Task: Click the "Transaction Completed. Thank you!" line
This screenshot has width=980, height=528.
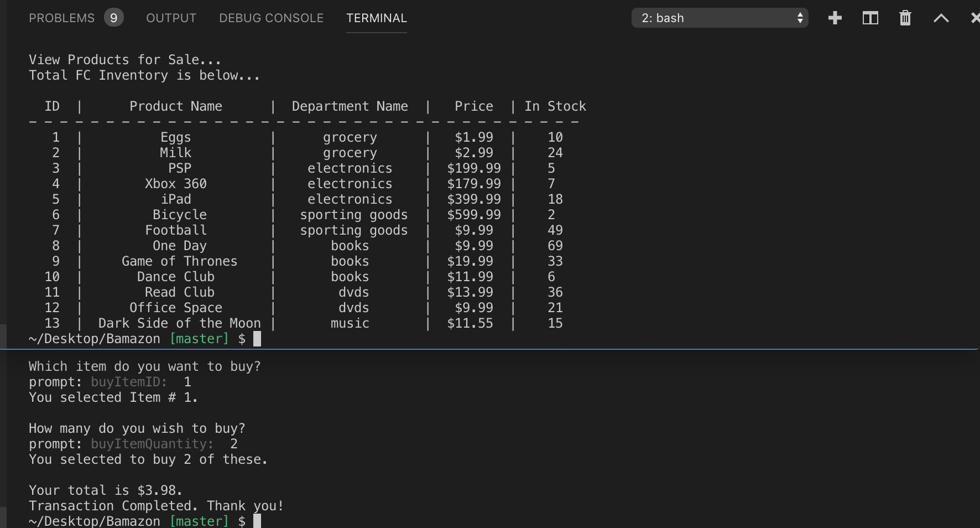Action: (156, 506)
